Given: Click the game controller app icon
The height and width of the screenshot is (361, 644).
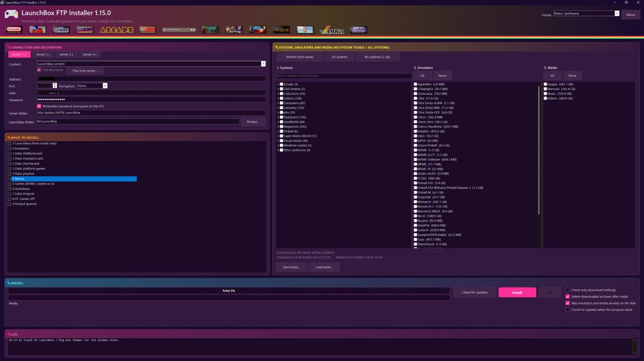Looking at the screenshot, I should [11, 13].
